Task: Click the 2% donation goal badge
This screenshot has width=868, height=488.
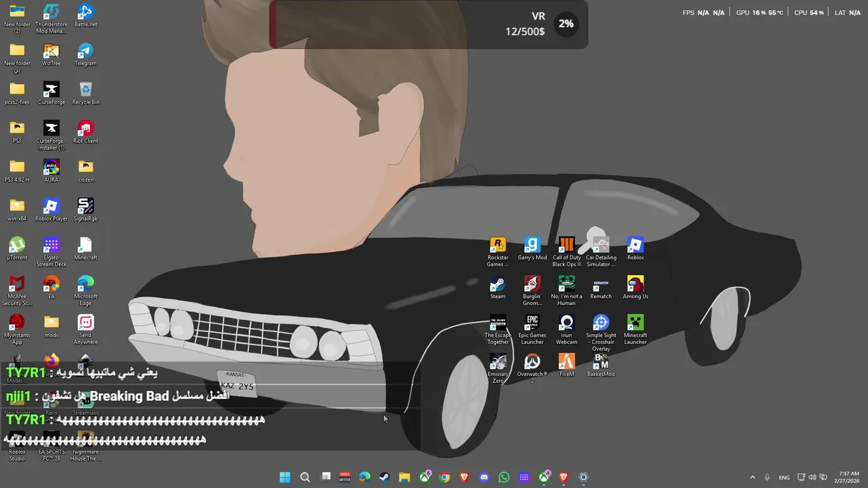Action: (x=566, y=24)
